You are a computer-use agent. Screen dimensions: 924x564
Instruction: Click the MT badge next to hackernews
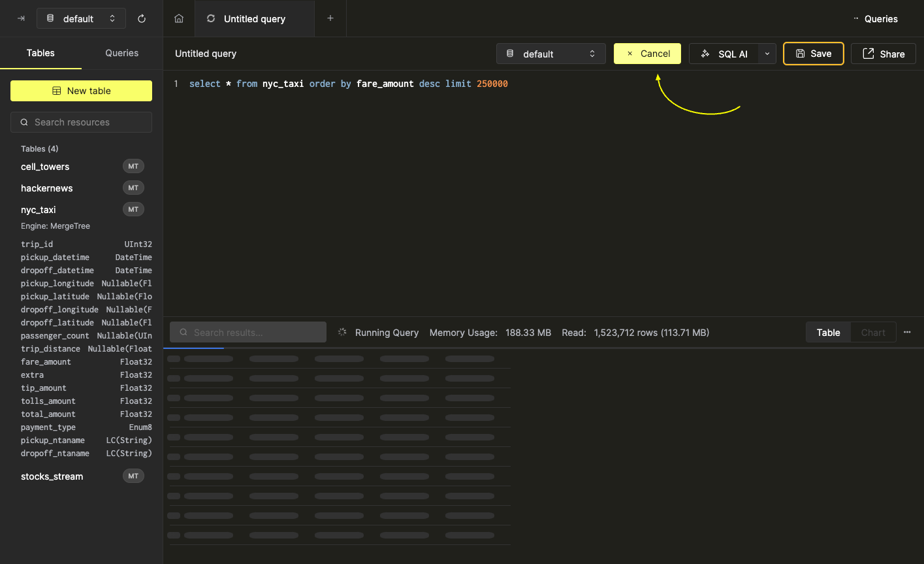click(x=133, y=188)
